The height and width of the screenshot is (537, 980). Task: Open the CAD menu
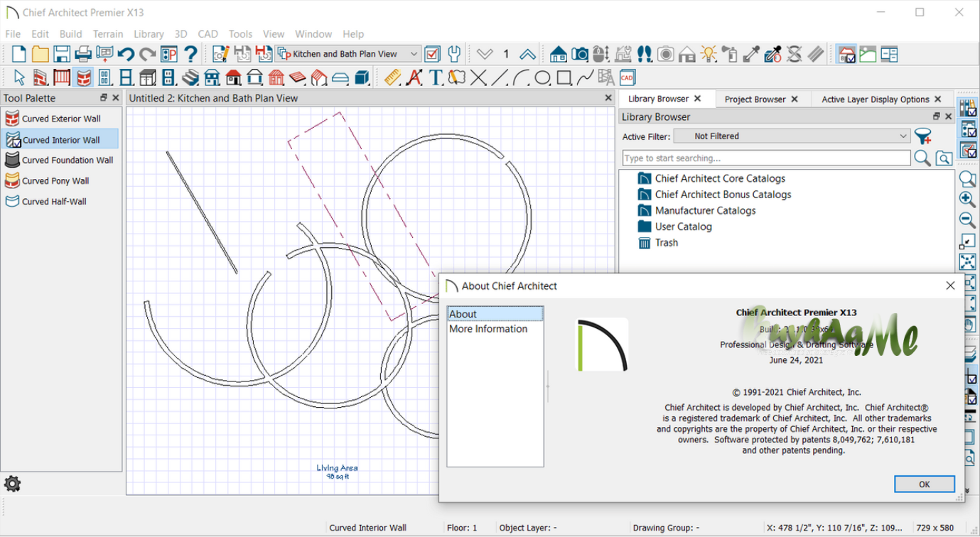208,33
